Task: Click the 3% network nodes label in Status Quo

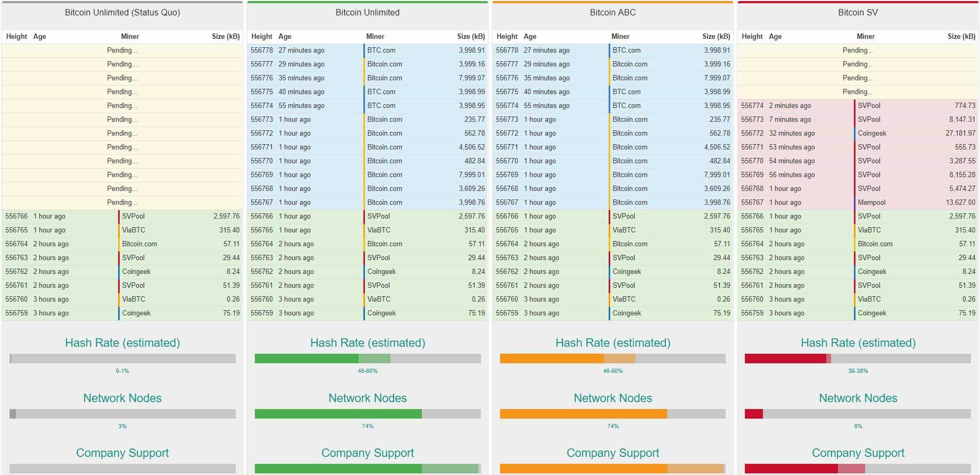Action: [122, 426]
